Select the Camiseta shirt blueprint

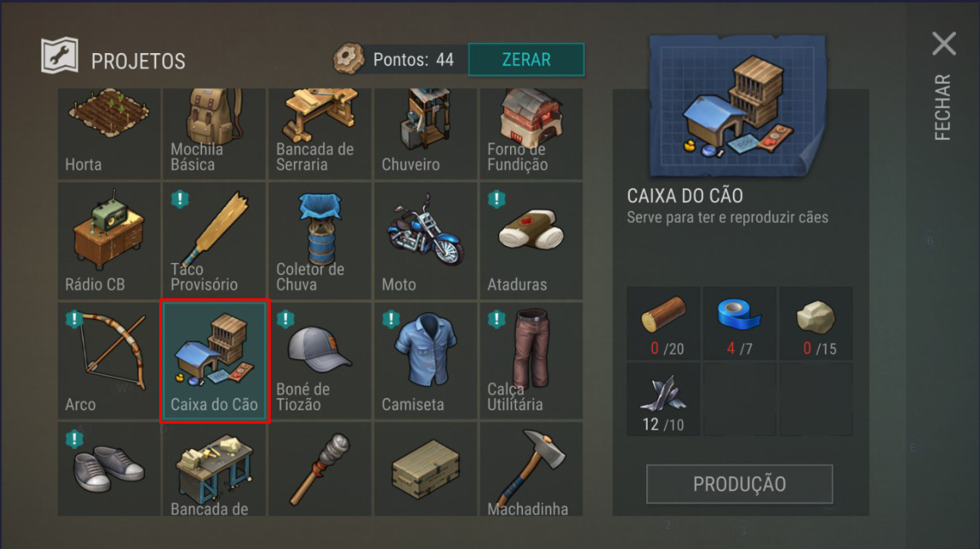point(425,360)
